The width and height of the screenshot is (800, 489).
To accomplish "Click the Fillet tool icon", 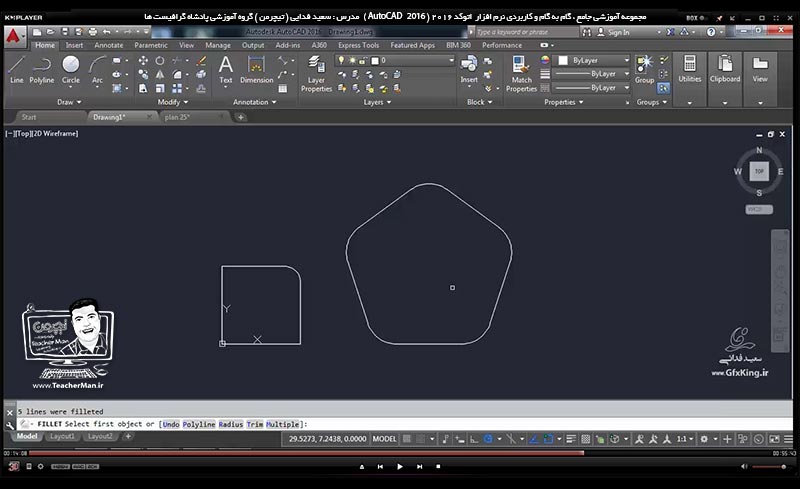I will [177, 75].
